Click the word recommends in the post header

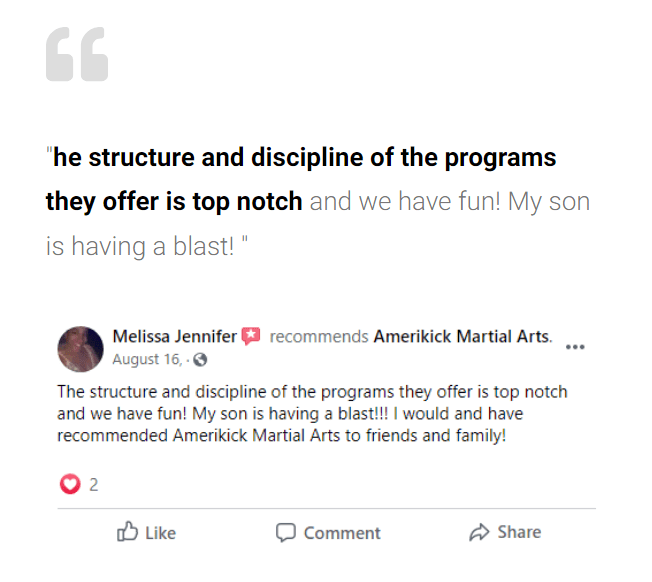pyautogui.click(x=319, y=336)
